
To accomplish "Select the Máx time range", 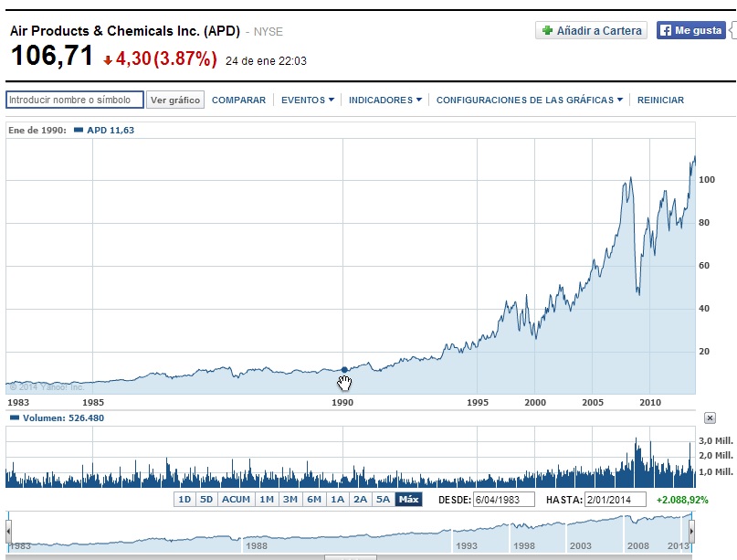I will [409, 500].
